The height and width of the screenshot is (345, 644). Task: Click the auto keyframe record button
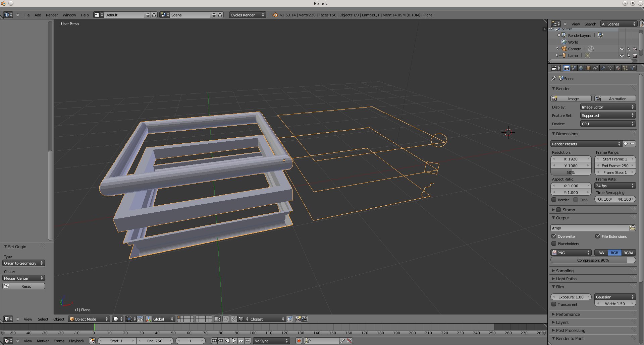point(299,341)
